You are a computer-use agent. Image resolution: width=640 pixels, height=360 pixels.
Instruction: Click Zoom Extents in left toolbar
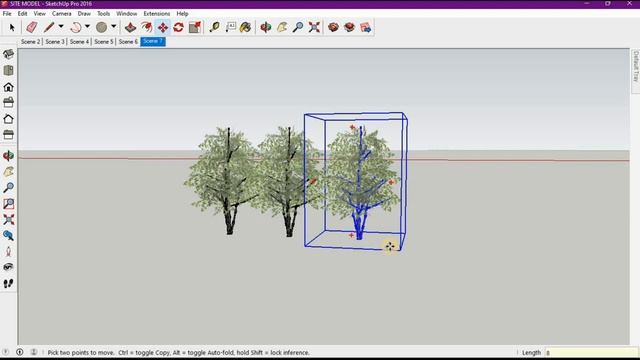8,220
